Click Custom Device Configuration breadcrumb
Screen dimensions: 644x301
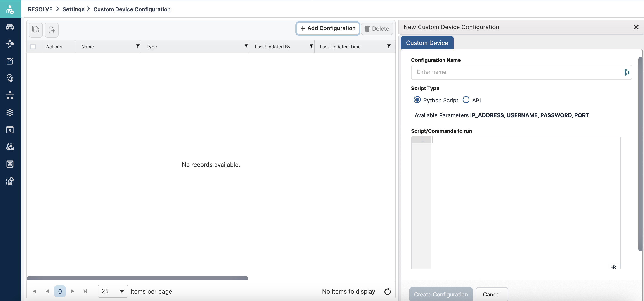[132, 9]
